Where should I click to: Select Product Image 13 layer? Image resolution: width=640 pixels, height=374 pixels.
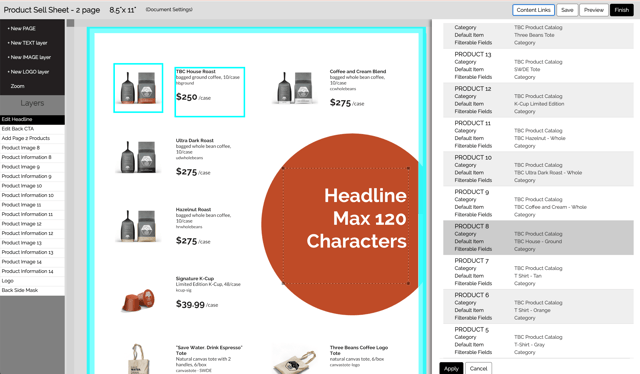pyautogui.click(x=32, y=243)
